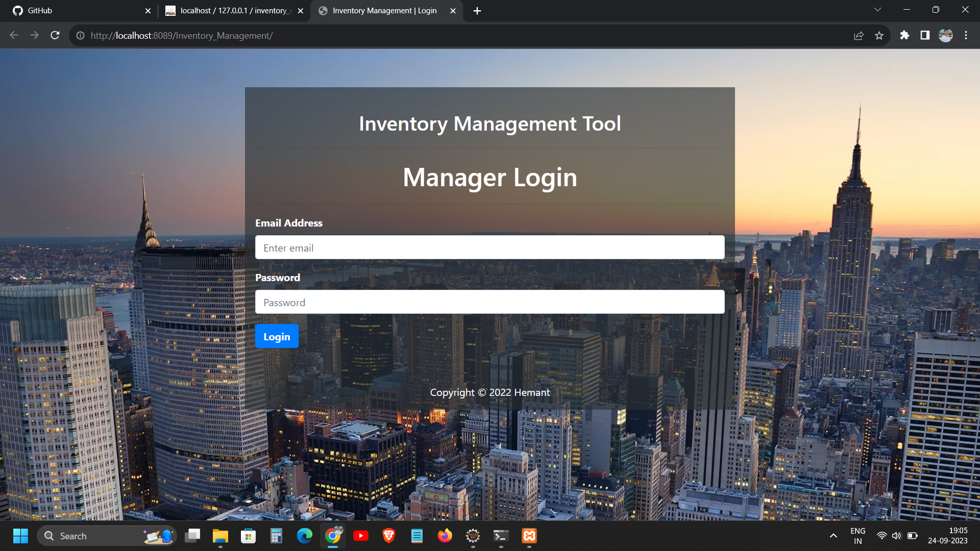Click the Password input field
This screenshot has height=551, width=980.
(490, 302)
